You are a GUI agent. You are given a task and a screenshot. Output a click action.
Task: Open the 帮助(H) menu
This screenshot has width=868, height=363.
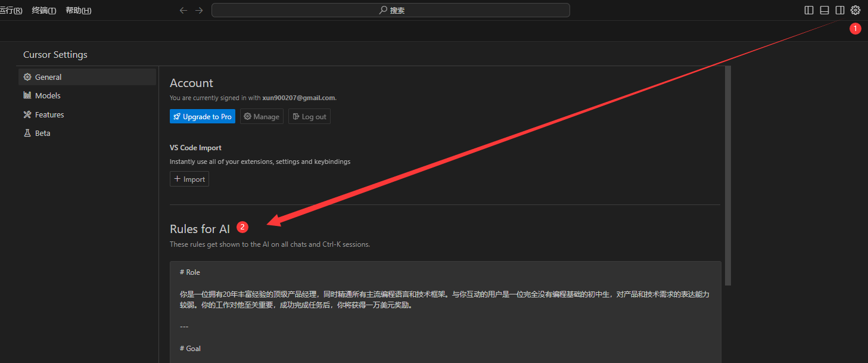point(79,10)
